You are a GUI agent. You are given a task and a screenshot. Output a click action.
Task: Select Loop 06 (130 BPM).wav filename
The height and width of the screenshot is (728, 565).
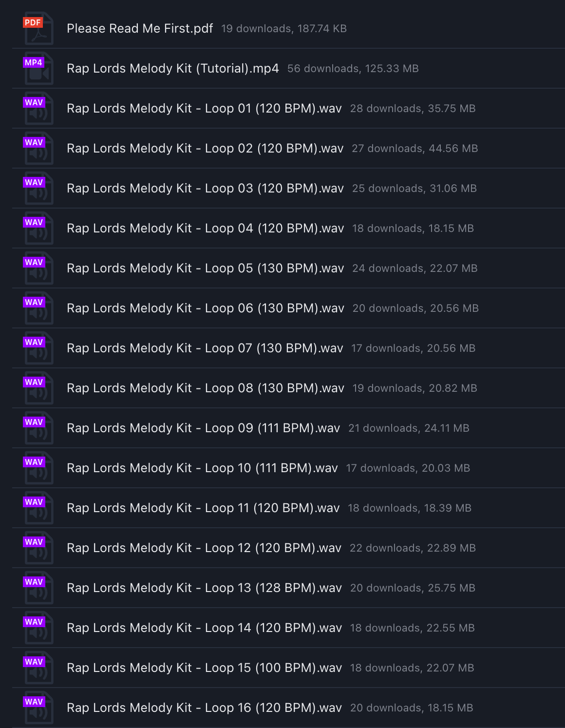click(x=206, y=308)
